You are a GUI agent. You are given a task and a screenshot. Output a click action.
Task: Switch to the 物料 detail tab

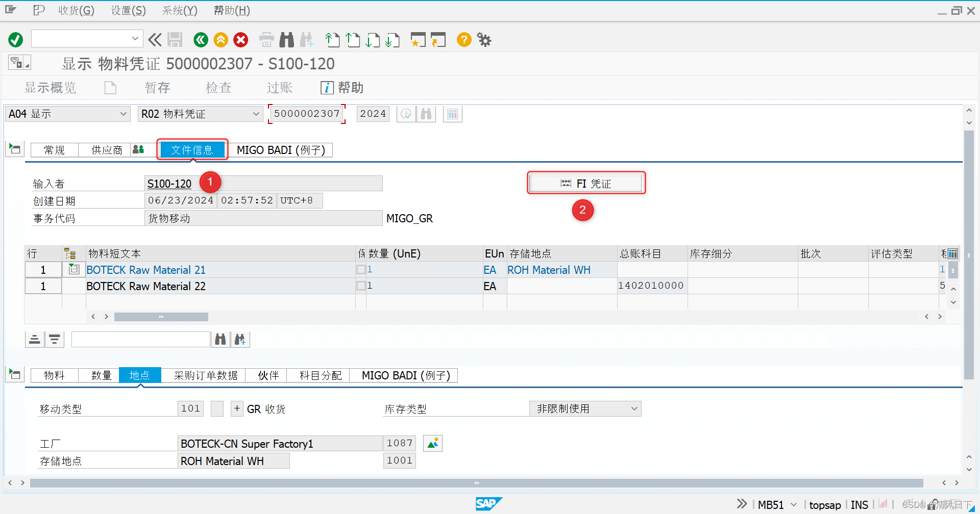click(x=54, y=375)
